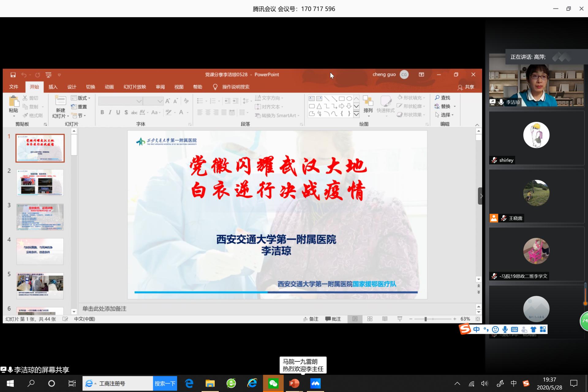
Task: Click the Paste clipboard icon
Action: (13, 102)
